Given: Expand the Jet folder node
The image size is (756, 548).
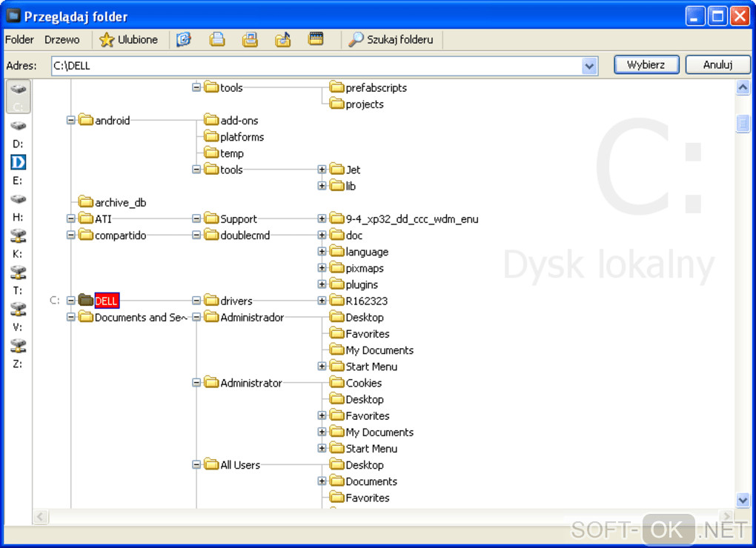Looking at the screenshot, I should point(322,170).
